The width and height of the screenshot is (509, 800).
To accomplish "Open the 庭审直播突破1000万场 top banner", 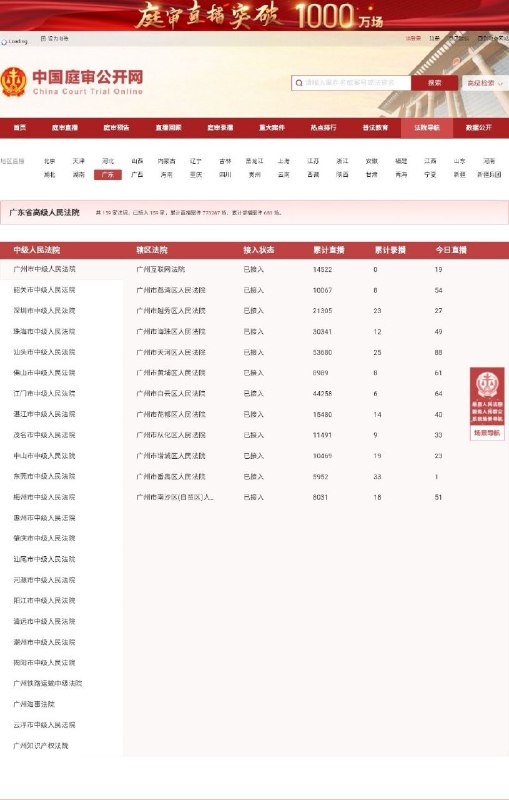I will [x=254, y=15].
